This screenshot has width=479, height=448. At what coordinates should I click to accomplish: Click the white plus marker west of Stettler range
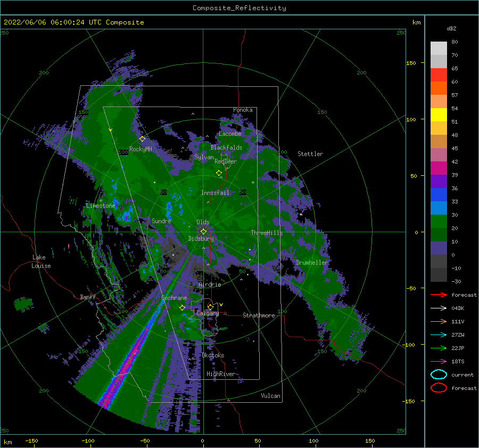301,214
